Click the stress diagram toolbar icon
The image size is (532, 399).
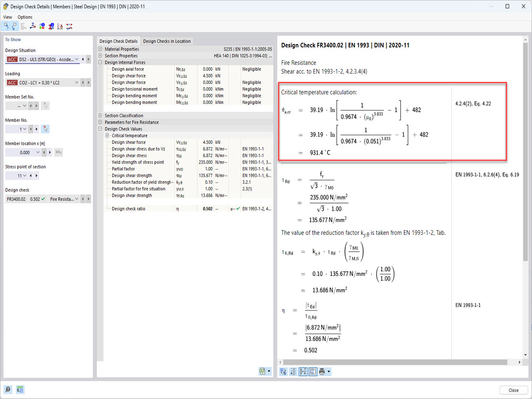[x=32, y=26]
